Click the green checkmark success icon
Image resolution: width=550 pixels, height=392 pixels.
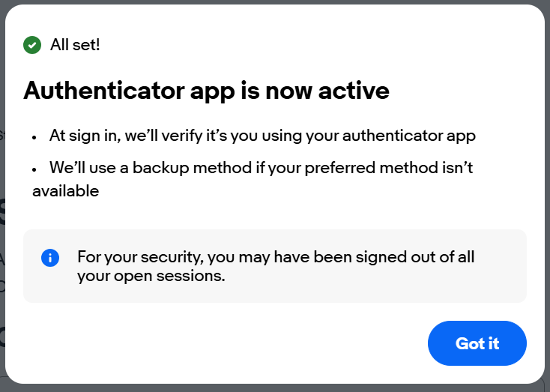click(x=32, y=45)
